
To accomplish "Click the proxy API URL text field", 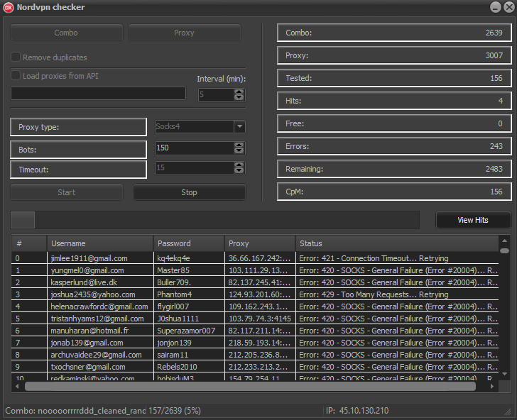I will 98,93.
